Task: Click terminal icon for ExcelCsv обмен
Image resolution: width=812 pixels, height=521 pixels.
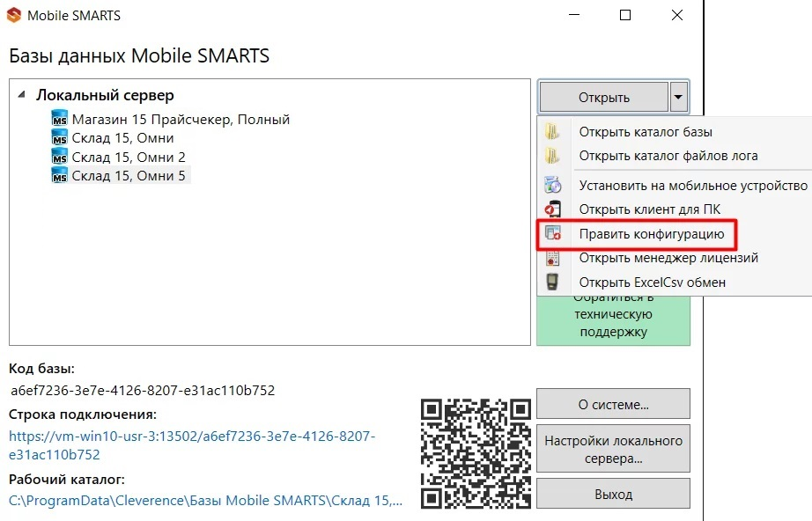Action: [552, 282]
